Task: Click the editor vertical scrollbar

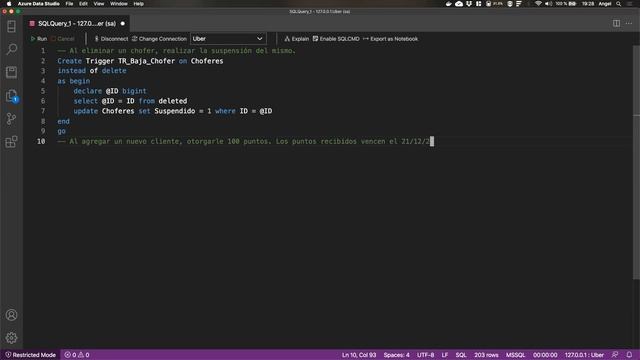Action: (x=636, y=163)
